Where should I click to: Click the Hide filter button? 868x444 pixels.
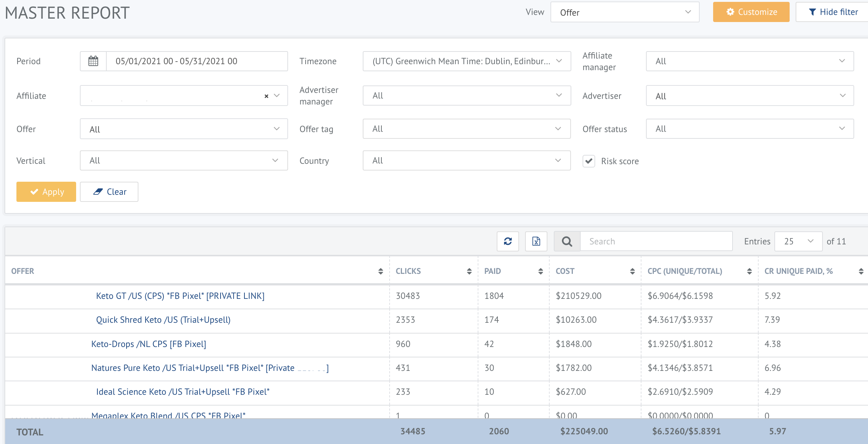[833, 12]
